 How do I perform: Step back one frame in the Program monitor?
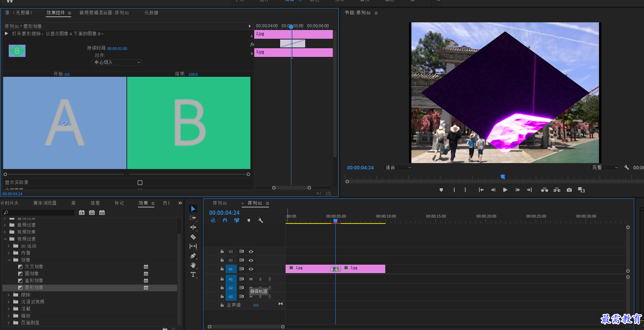[x=493, y=190]
